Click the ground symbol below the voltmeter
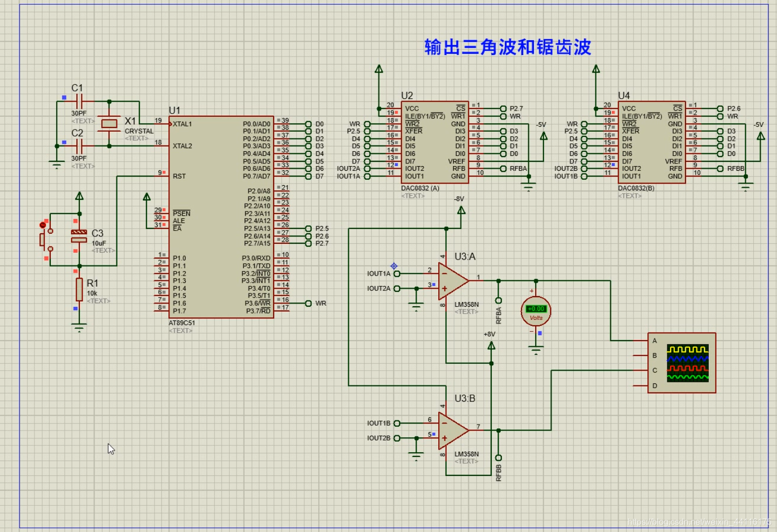This screenshot has height=532, width=777. (536, 350)
